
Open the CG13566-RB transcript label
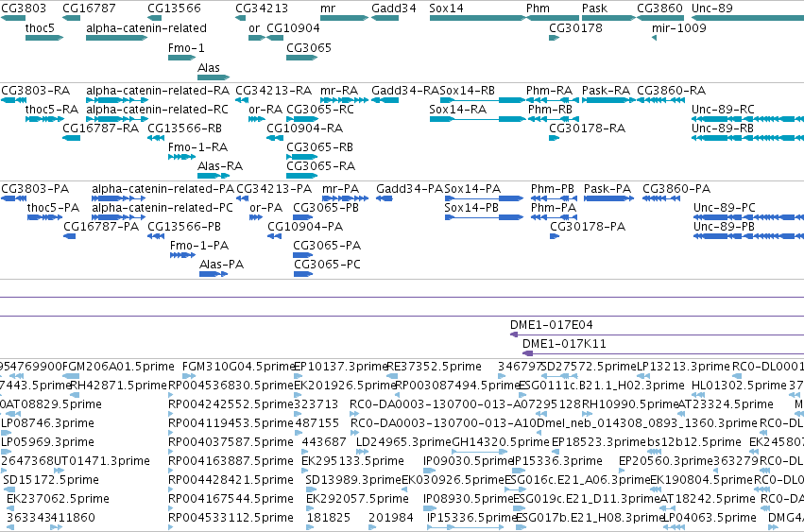pos(184,129)
